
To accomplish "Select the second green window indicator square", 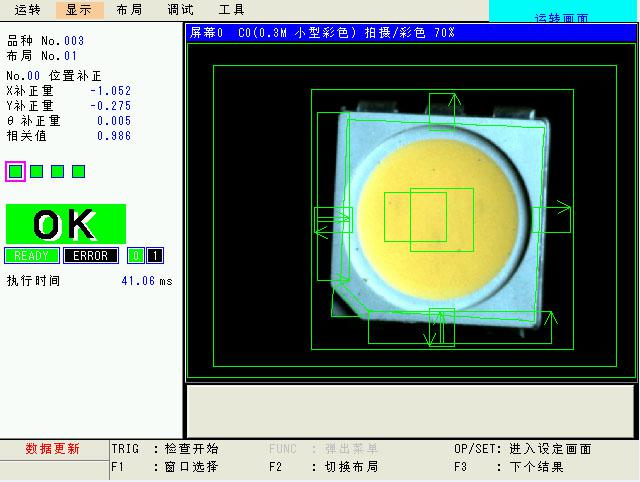I will pos(37,171).
